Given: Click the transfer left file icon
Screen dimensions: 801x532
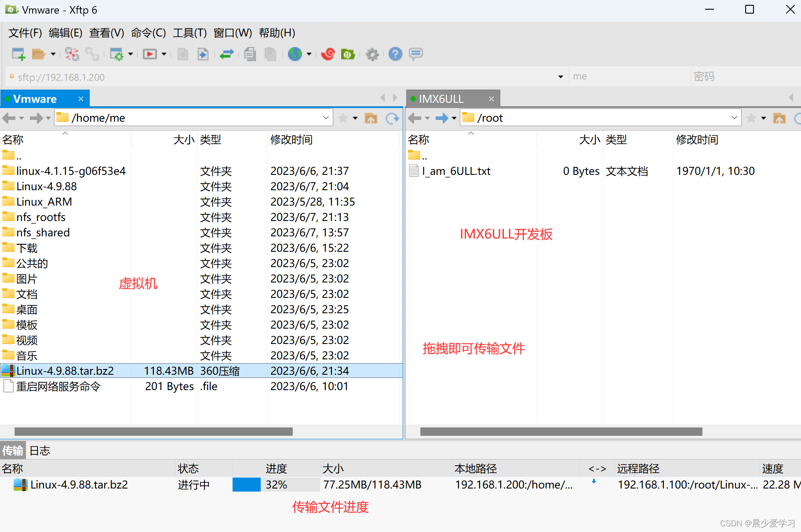Looking at the screenshot, I should point(183,54).
